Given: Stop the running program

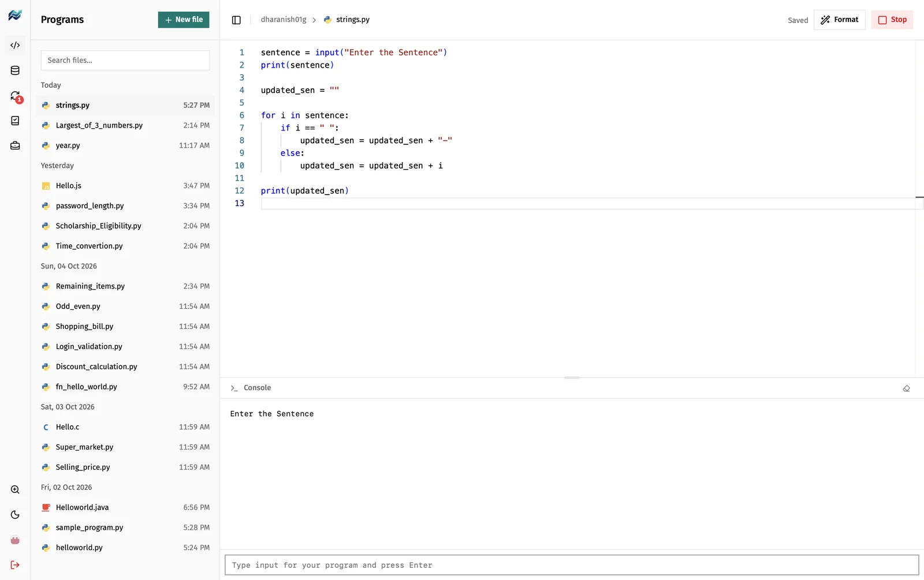Looking at the screenshot, I should click(x=892, y=20).
